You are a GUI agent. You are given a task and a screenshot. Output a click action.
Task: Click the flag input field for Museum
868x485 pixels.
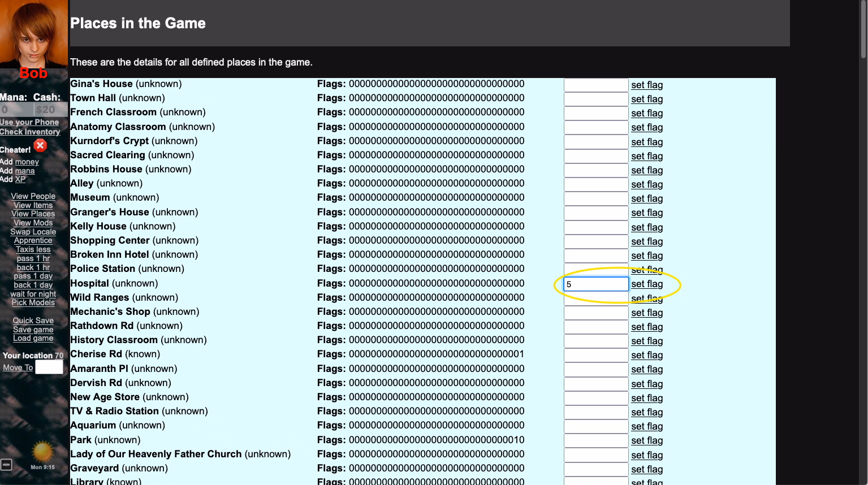point(595,198)
